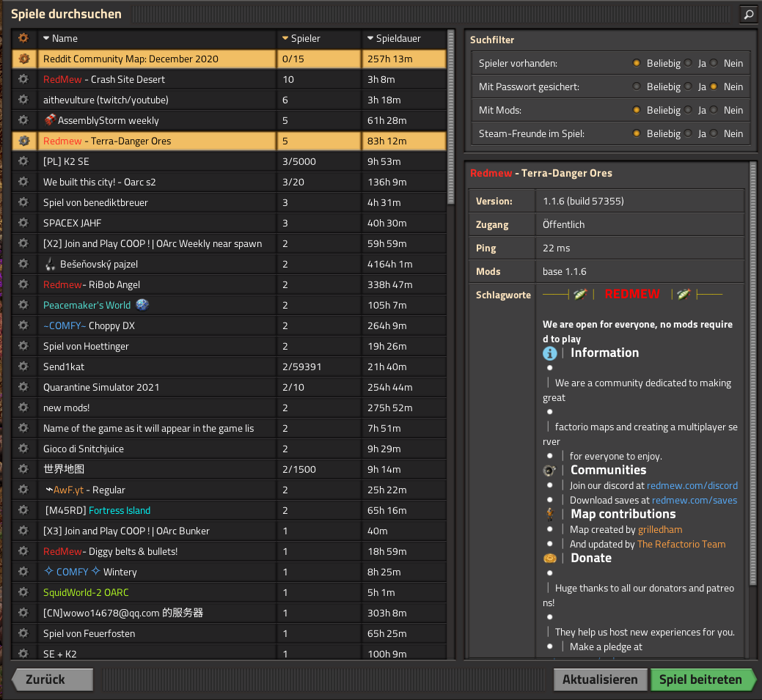Click gear icon for Redmew Terra-Danger Ores

click(24, 141)
